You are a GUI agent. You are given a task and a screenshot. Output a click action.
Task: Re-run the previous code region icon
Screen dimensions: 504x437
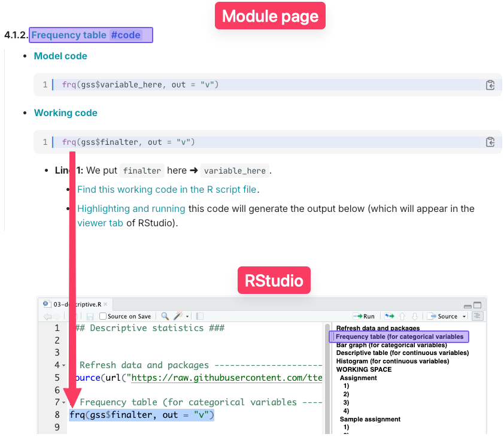pos(389,316)
